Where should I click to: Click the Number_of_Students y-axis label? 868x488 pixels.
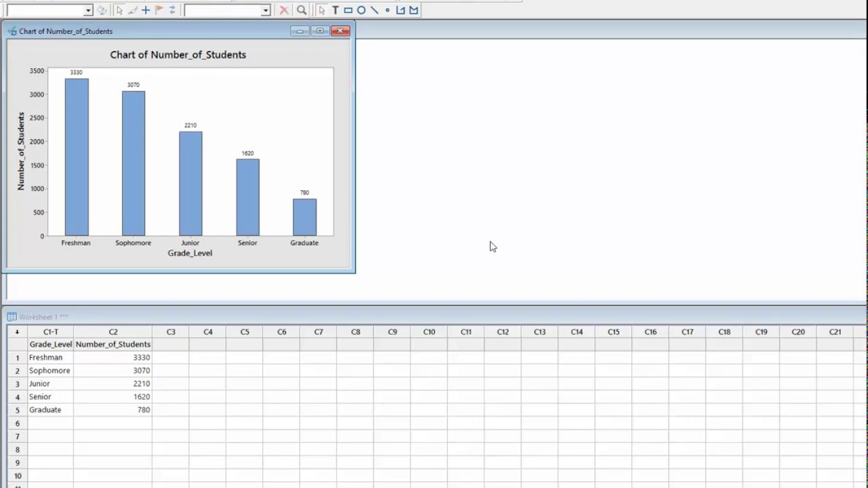tap(21, 151)
